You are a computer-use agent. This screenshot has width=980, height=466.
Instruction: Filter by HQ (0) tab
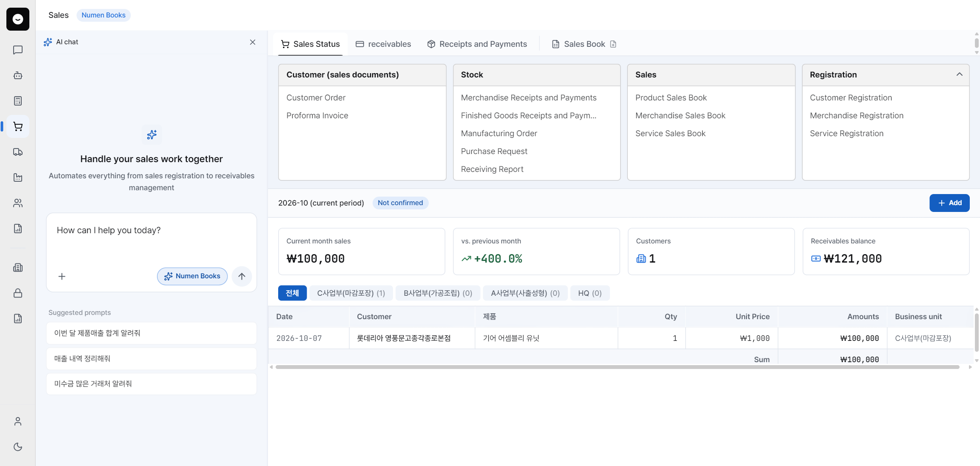tap(590, 293)
